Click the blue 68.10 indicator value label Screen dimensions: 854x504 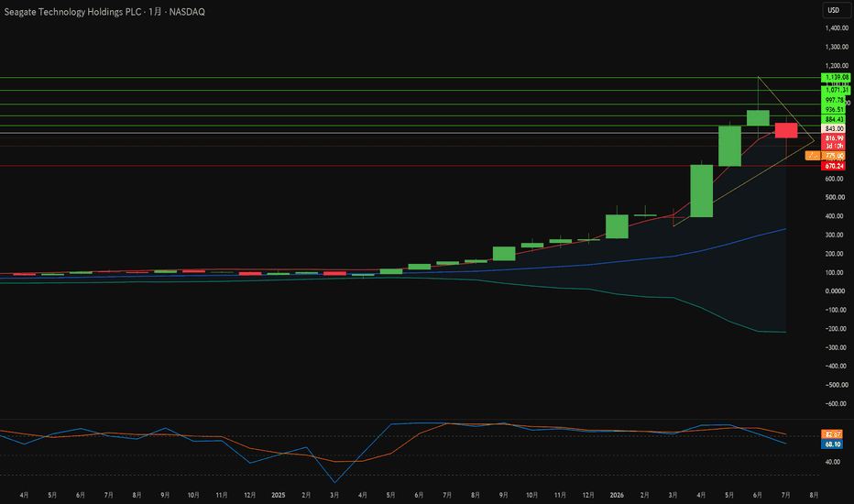[832, 444]
